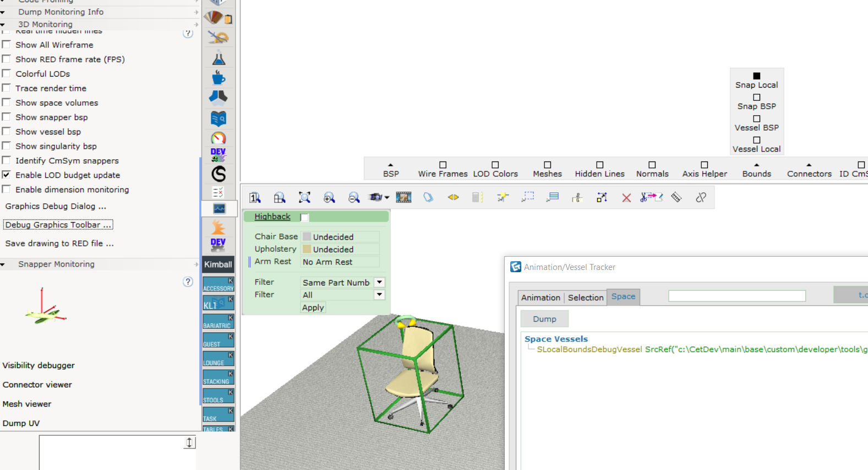Expand the Bounds arrow in debug toolbar

coord(757,165)
